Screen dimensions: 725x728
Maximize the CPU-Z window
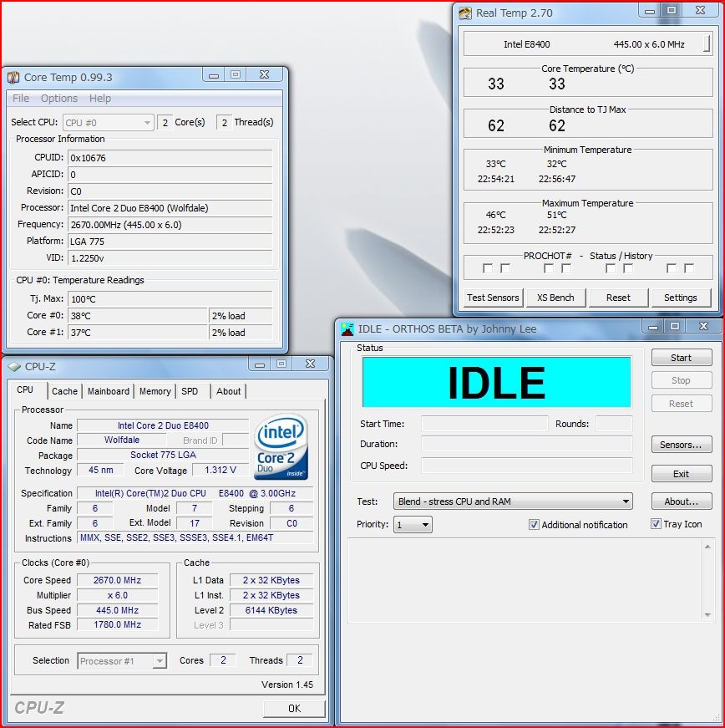[x=281, y=364]
